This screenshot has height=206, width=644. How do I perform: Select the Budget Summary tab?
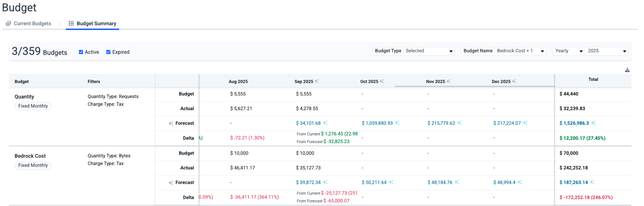point(92,23)
